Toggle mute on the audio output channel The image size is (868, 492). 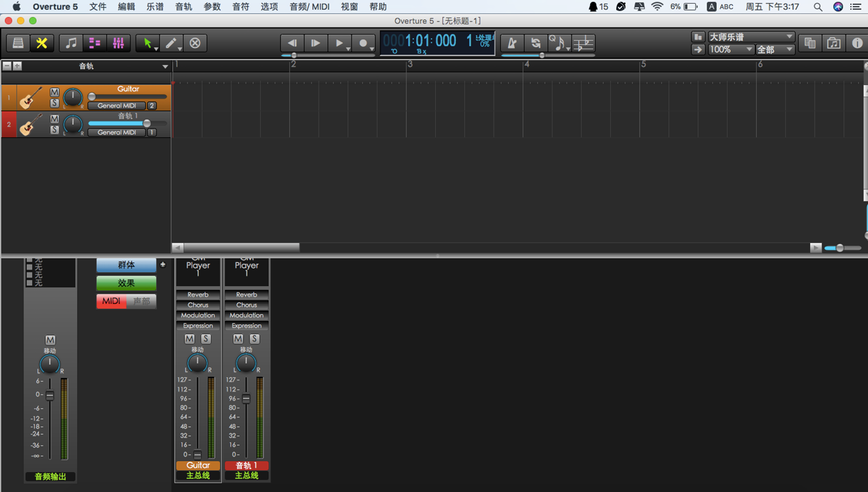[50, 340]
